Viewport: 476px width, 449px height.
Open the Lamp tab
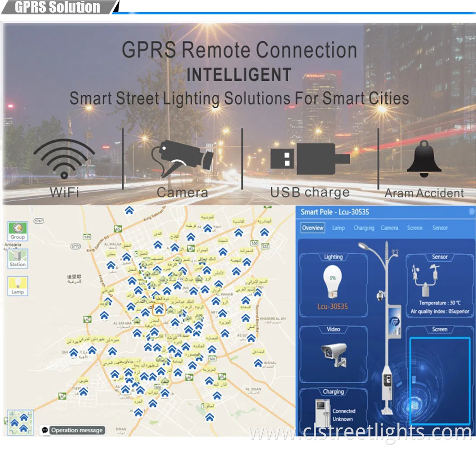338,228
